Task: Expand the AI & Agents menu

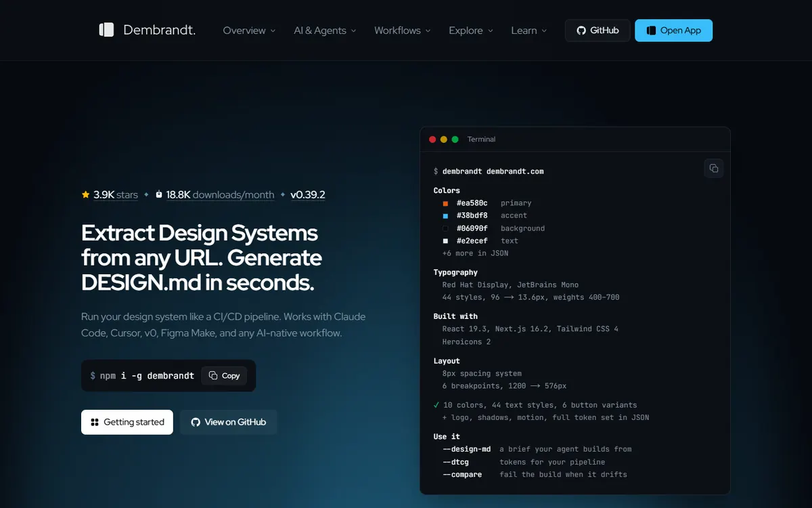Action: click(325, 30)
